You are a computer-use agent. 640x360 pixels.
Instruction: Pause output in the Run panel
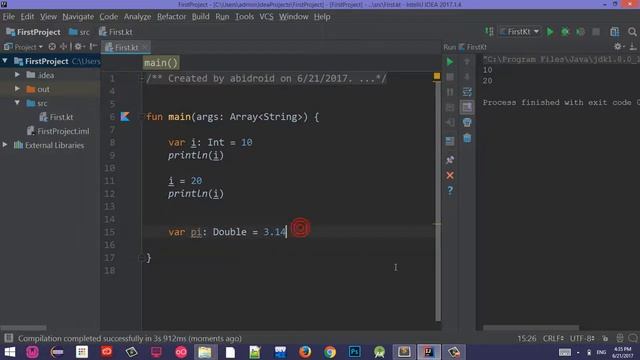coord(450,92)
